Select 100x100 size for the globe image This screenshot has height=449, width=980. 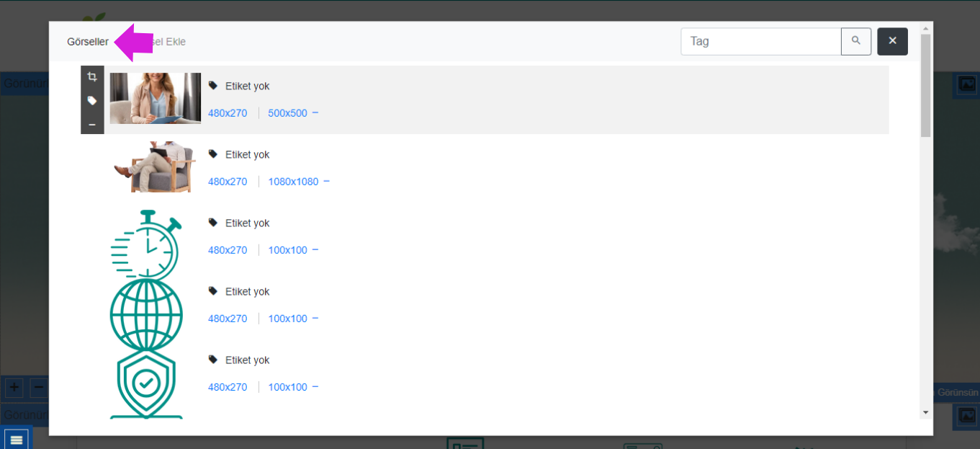(287, 319)
